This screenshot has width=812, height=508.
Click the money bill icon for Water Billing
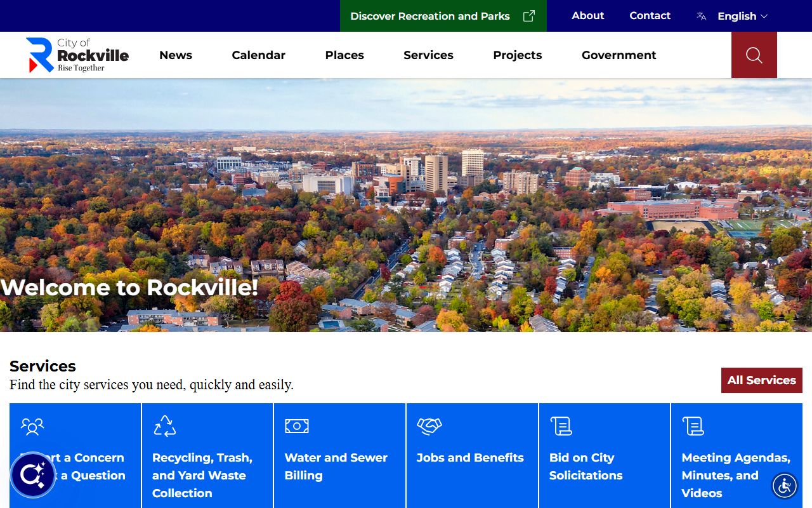click(297, 426)
